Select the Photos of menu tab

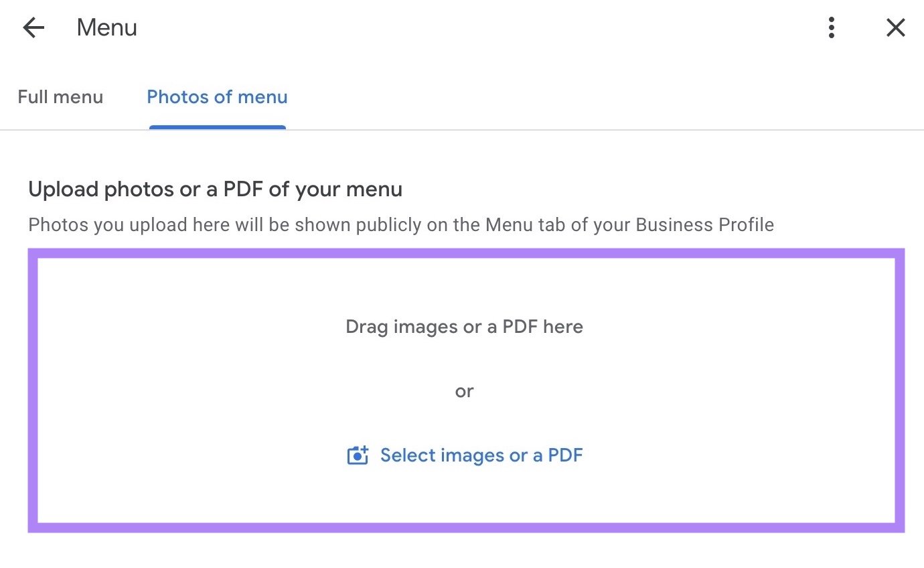tap(216, 97)
